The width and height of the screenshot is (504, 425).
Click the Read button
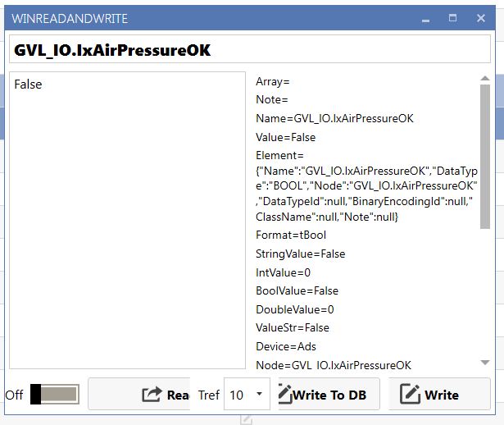tap(138, 394)
